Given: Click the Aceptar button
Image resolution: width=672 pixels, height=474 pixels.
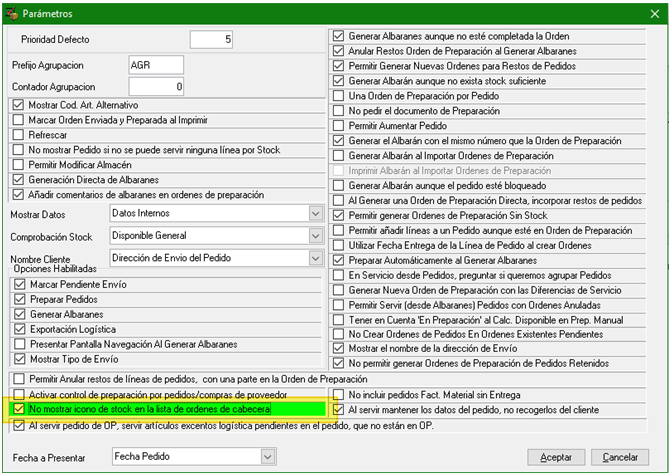Looking at the screenshot, I should coord(556,457).
